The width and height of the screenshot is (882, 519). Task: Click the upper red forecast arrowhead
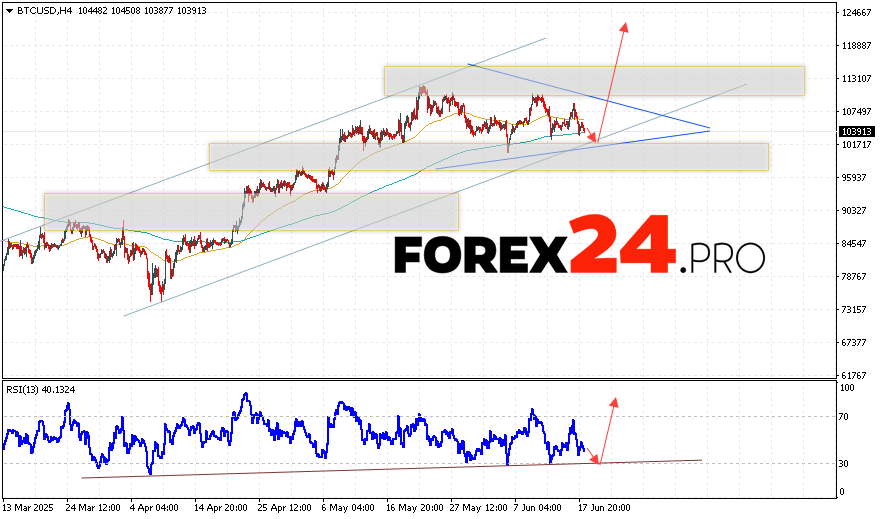click(625, 27)
